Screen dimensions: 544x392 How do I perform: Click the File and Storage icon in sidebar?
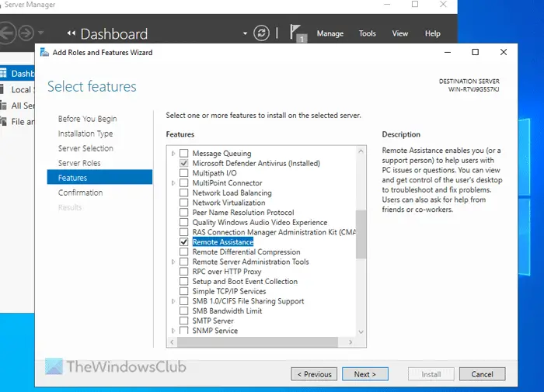point(3,121)
